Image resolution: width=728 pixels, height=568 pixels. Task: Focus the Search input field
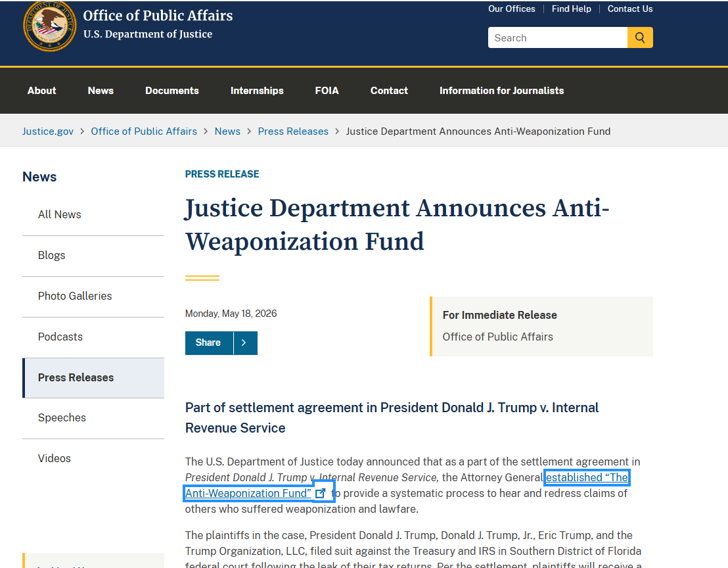(x=558, y=37)
